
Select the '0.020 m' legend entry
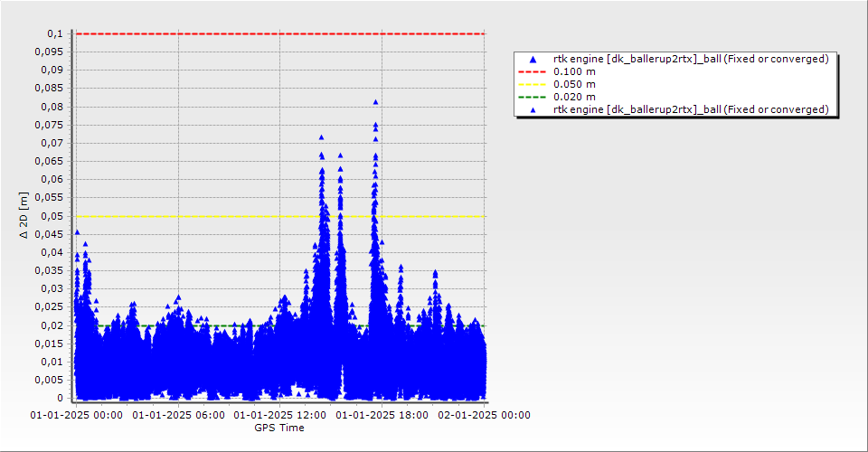(574, 97)
